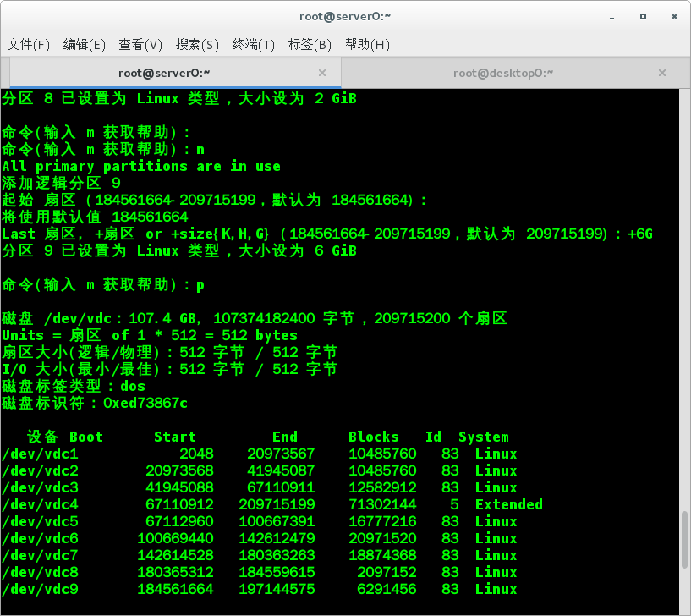Click 'All primary partitions are in use' line
The image size is (691, 616).
(x=141, y=166)
